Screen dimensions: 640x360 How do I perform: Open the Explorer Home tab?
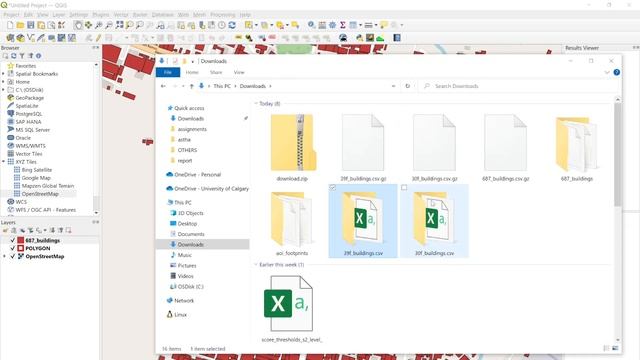point(192,72)
